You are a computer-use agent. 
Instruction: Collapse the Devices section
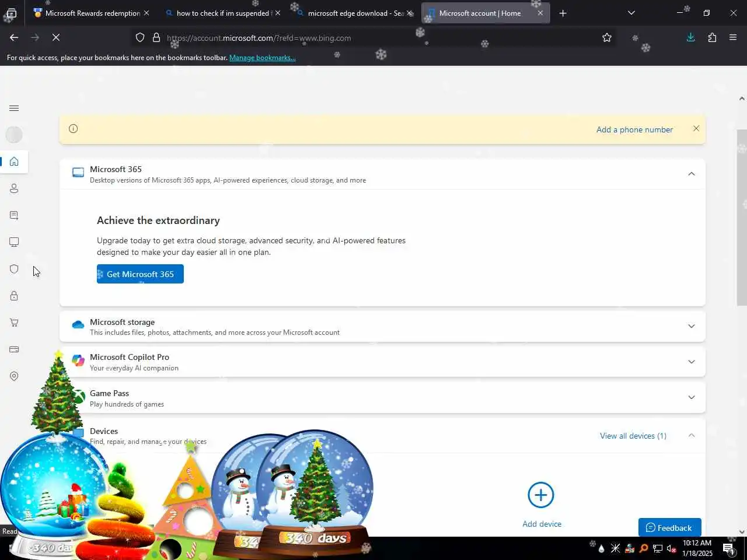coord(692,435)
